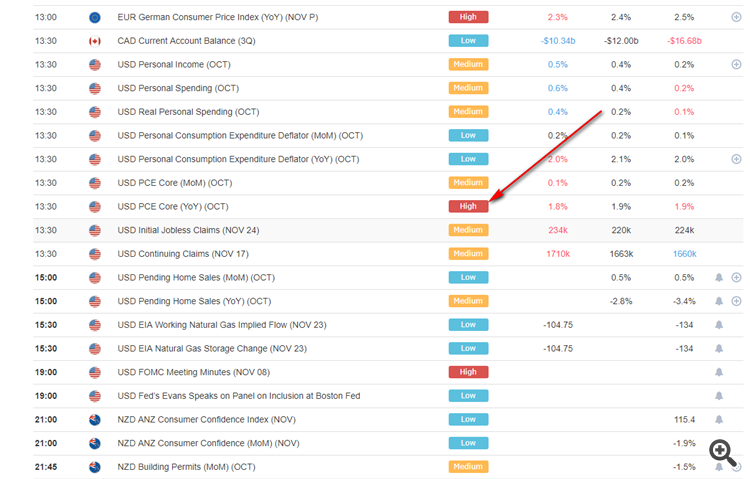Click the EUR flag icon for German CPI
This screenshot has width=750, height=479.
(95, 17)
